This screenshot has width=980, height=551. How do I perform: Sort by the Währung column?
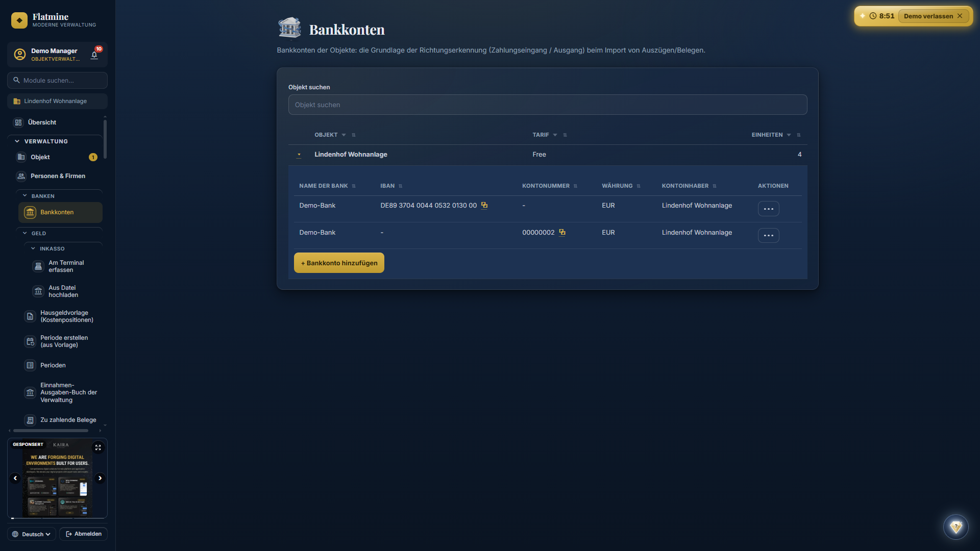[639, 186]
